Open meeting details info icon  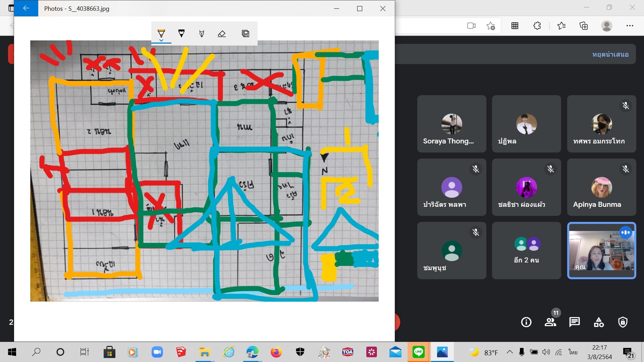(526, 322)
